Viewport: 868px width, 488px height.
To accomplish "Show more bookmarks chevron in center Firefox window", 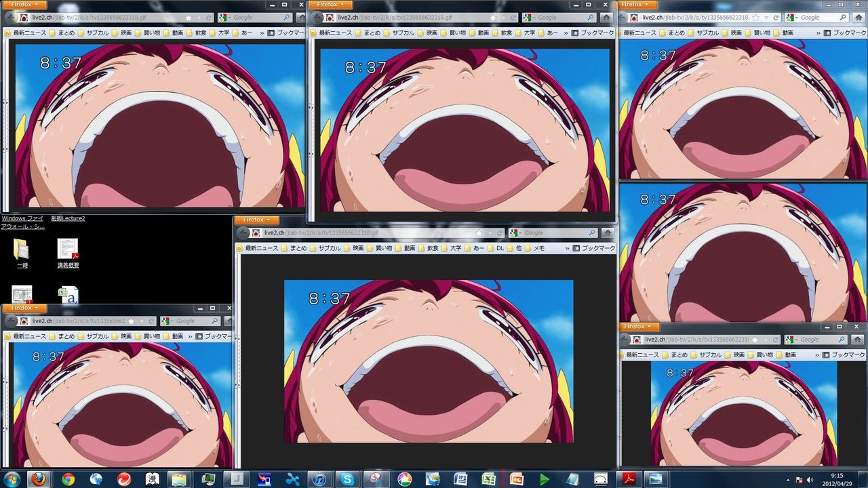I will point(566,248).
